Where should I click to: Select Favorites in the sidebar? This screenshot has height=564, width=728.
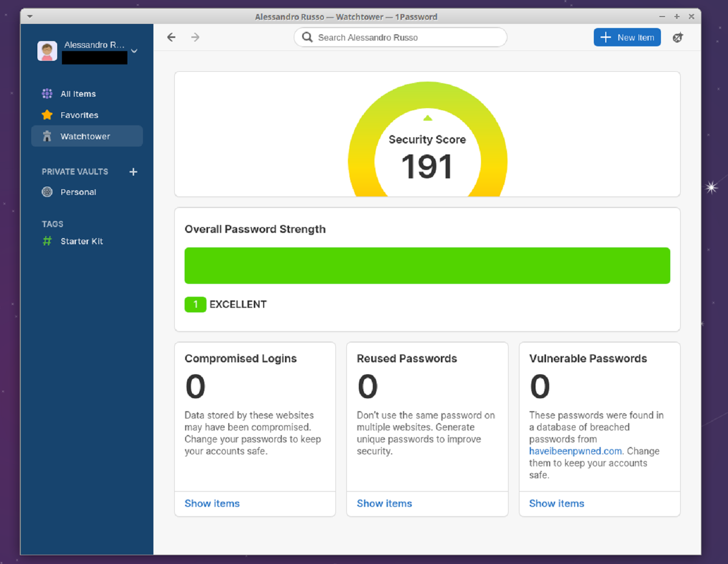tap(79, 115)
